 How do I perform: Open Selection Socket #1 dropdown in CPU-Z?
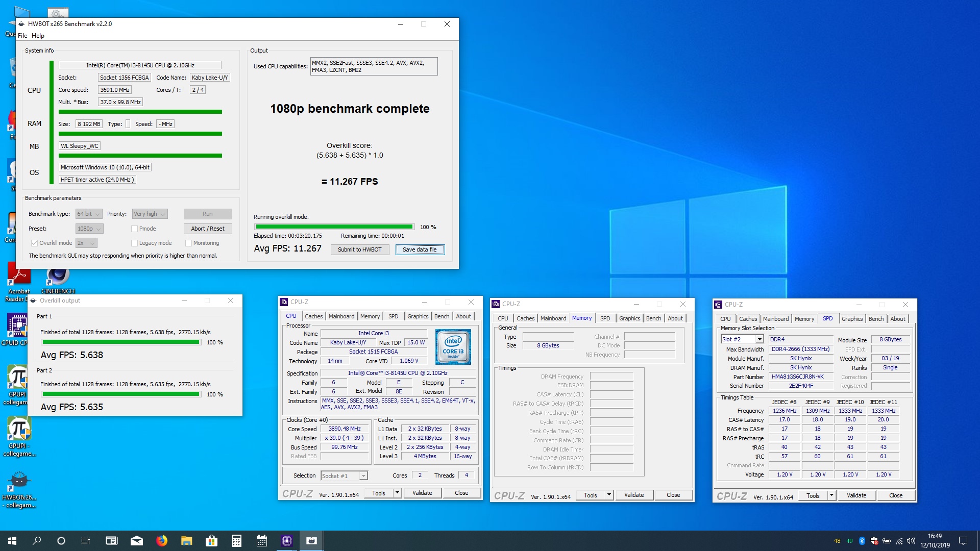pos(344,475)
